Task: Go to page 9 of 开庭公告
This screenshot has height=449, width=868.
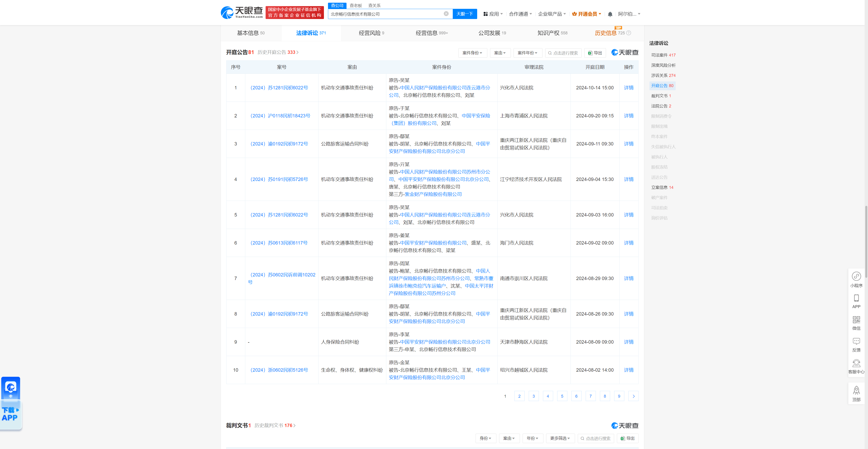Action: (619, 396)
